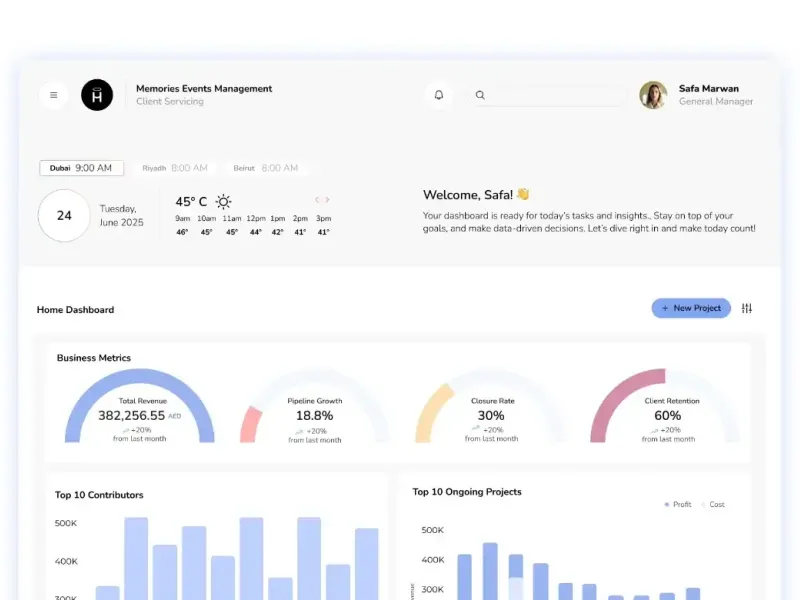Viewport: 800px width, 600px height.
Task: Click the Closure Rate gauge
Action: [x=490, y=406]
